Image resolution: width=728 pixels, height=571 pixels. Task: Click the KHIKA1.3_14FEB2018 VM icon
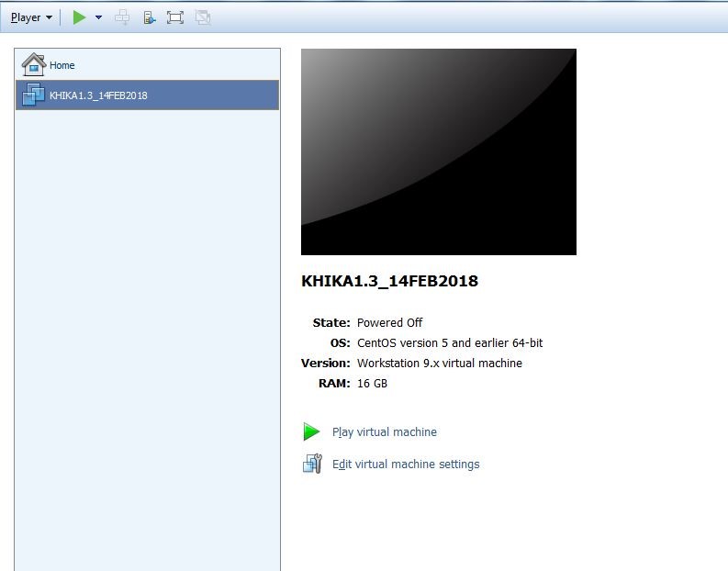tap(33, 95)
